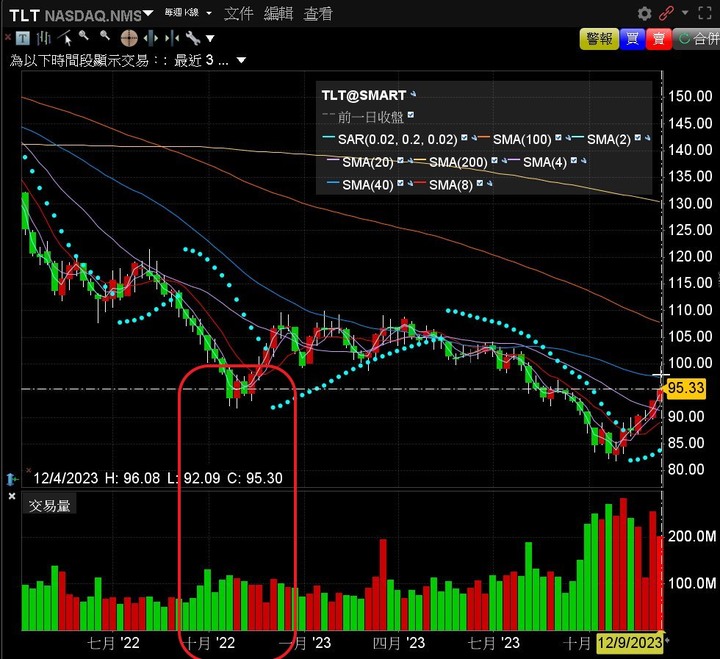Click the bar chart type icon
This screenshot has height=659, width=720.
tap(43, 38)
